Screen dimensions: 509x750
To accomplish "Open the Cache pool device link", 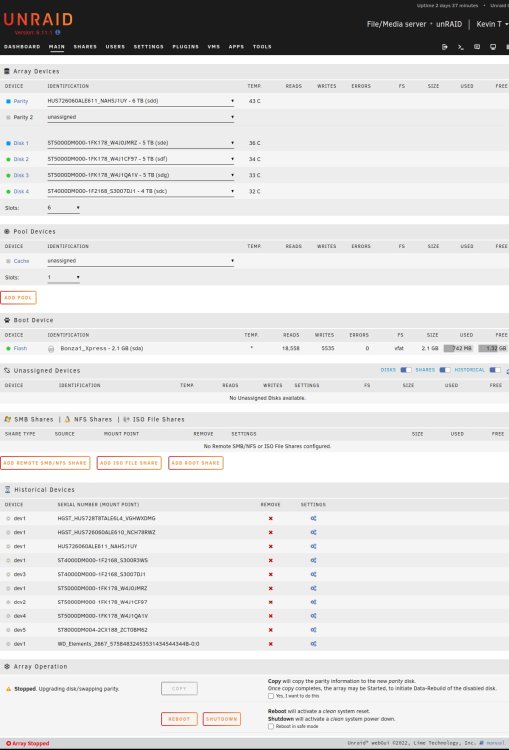I will [22, 261].
